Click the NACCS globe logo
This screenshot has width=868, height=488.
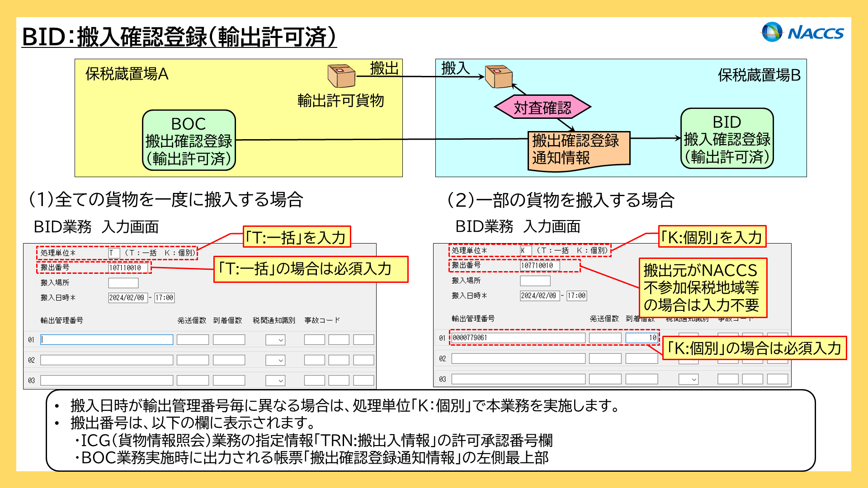pos(772,32)
